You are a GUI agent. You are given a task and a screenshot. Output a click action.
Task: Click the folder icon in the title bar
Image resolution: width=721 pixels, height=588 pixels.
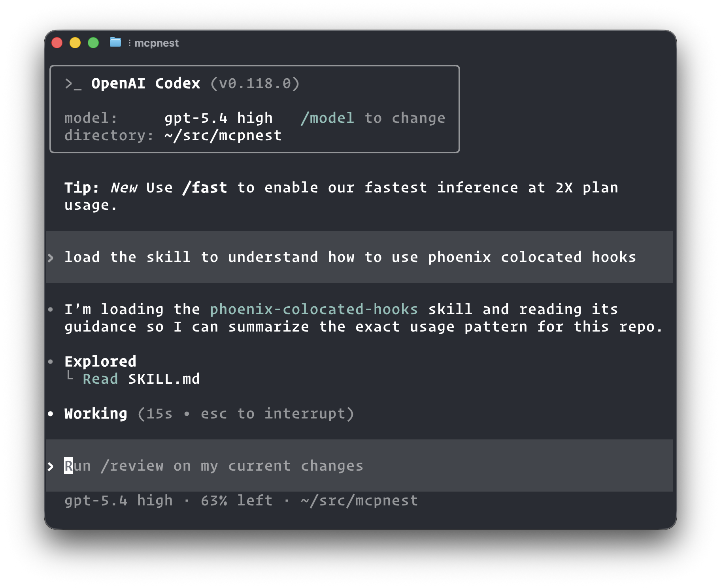115,43
